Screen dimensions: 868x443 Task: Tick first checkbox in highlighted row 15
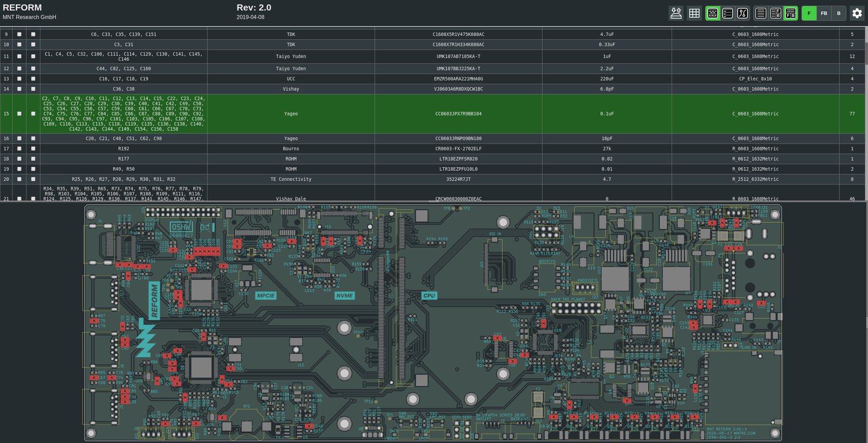click(20, 113)
